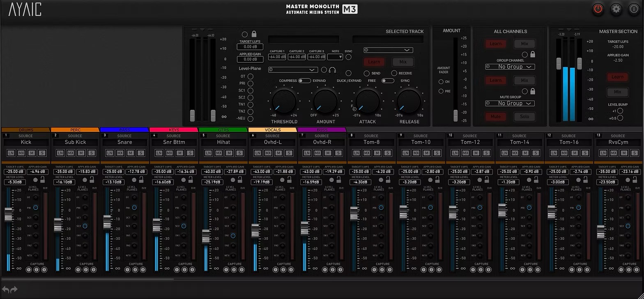Click Learn button in Master Section

[617, 77]
